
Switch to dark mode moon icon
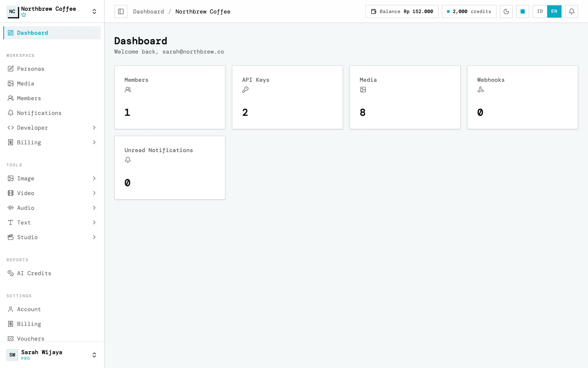[x=506, y=11]
